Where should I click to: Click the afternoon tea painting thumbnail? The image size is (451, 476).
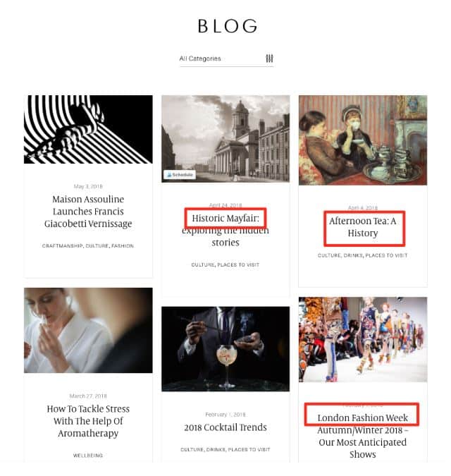(x=363, y=140)
